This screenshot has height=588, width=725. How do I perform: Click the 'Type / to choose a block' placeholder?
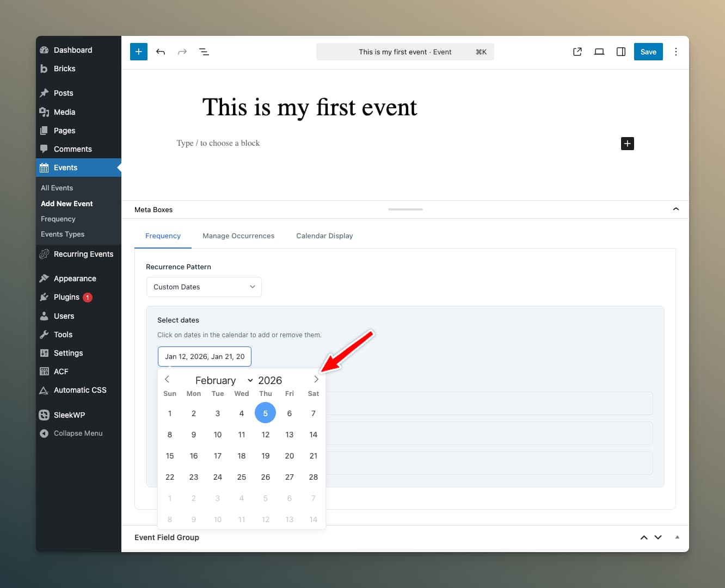click(218, 143)
